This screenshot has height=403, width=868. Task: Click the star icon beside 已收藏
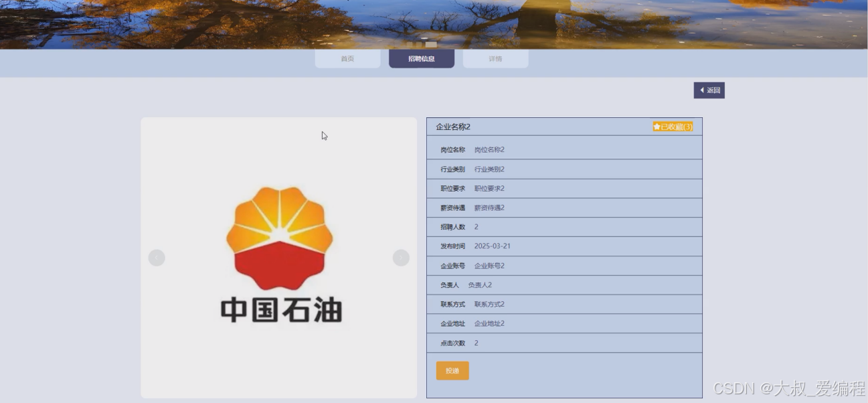click(x=657, y=127)
